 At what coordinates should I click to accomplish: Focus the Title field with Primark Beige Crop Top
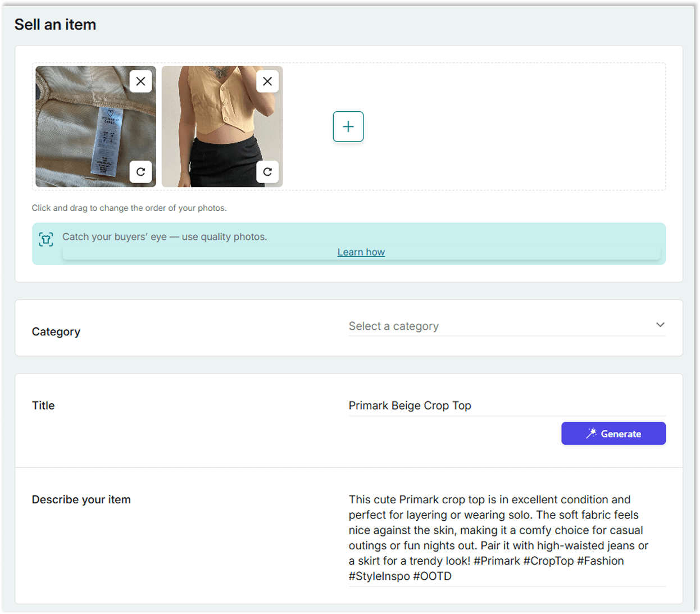click(x=506, y=406)
